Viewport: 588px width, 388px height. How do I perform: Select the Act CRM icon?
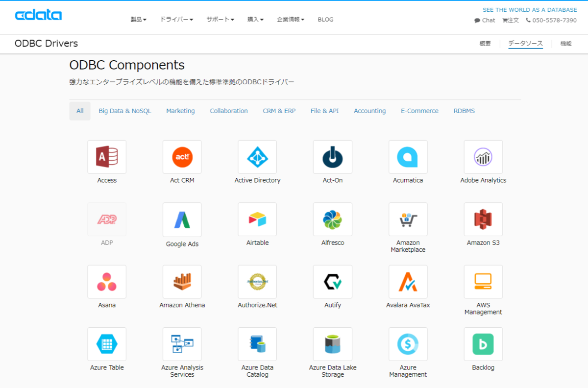[182, 157]
